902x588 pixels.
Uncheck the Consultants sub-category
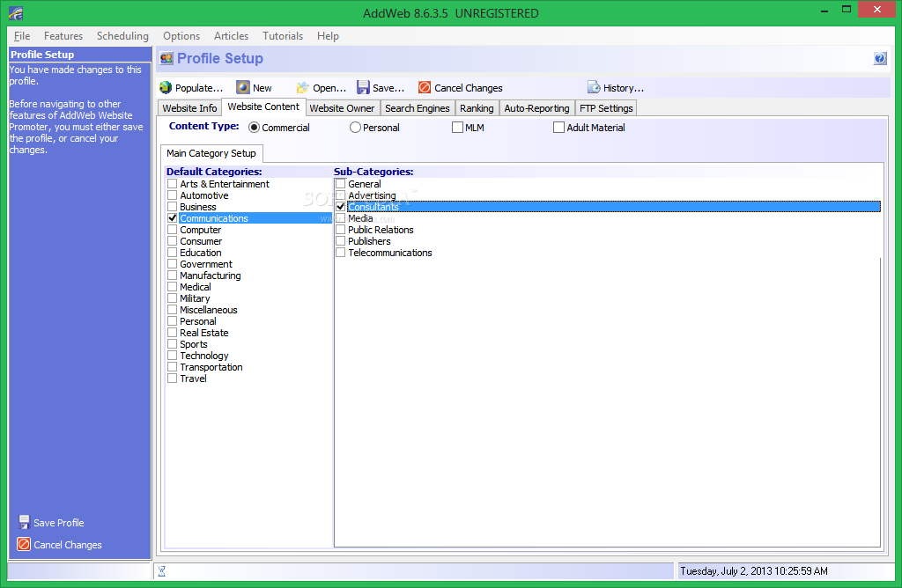(341, 206)
